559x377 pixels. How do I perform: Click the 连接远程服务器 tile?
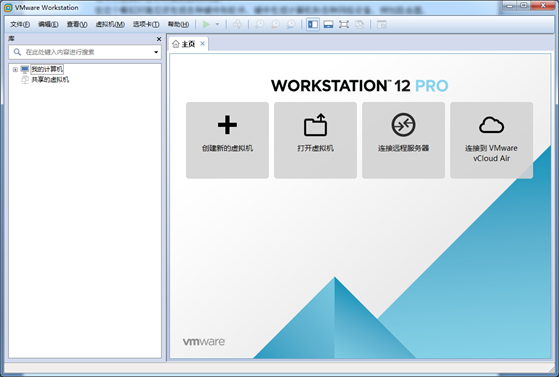coord(403,140)
